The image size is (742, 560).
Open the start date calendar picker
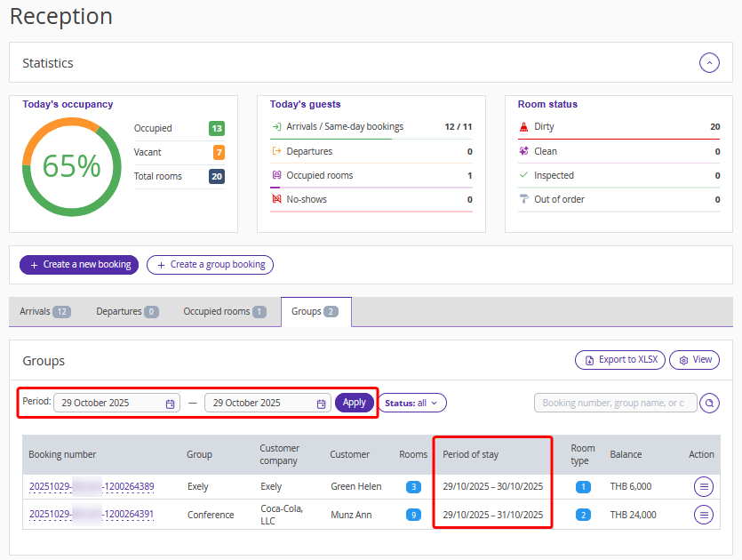click(x=170, y=404)
